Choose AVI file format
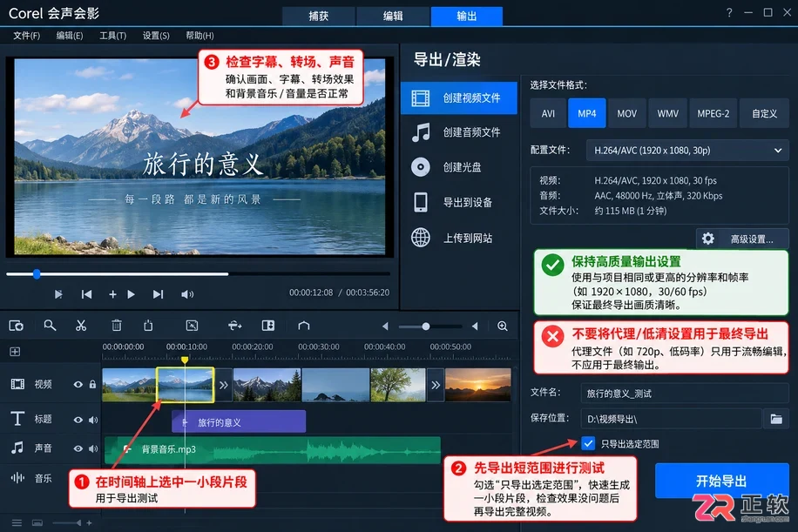This screenshot has height=532, width=798. (548, 113)
